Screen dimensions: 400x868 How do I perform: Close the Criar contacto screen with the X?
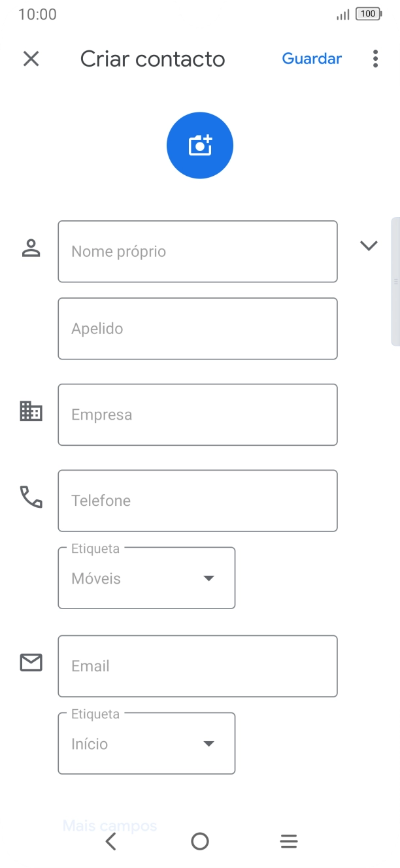click(31, 59)
